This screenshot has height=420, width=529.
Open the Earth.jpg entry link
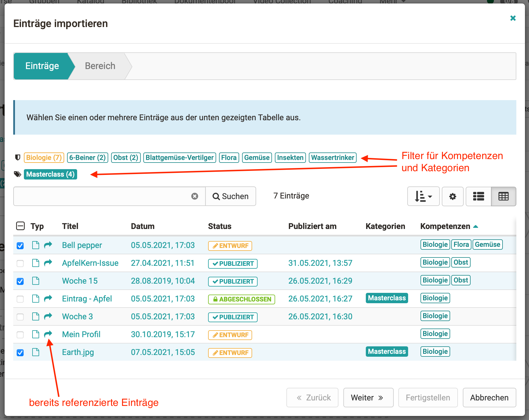coord(78,352)
